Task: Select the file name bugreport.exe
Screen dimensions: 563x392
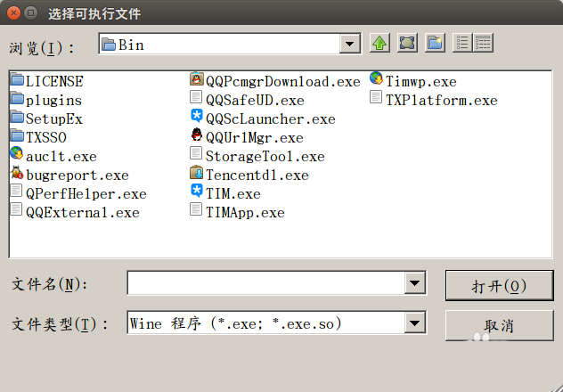Action: coord(78,176)
